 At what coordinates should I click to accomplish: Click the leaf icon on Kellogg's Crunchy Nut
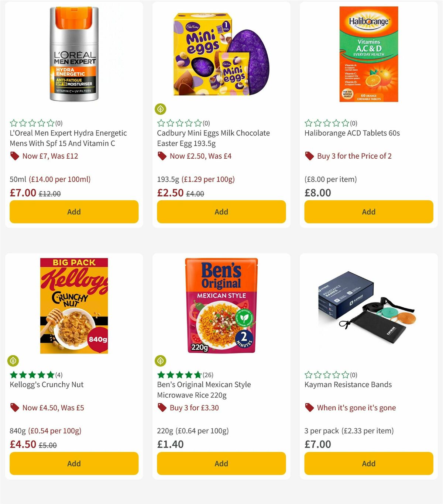[x=13, y=360]
